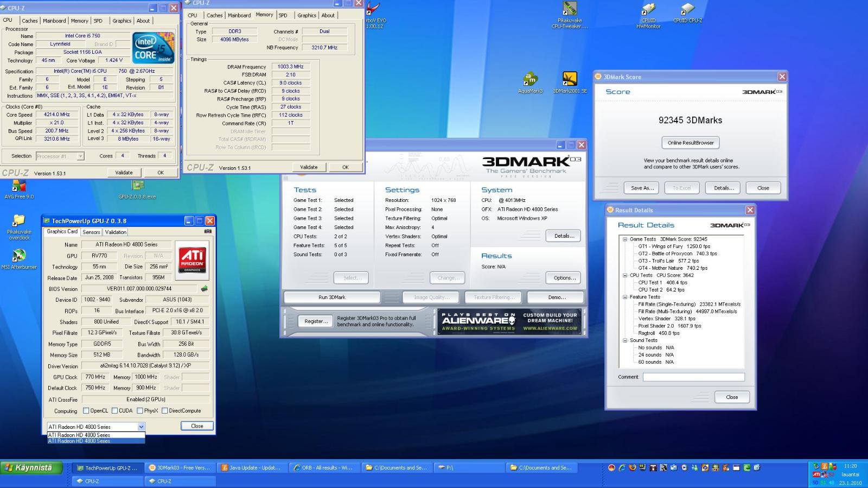Open GPU selection dropdown arrow in GPU-Z

(141, 427)
